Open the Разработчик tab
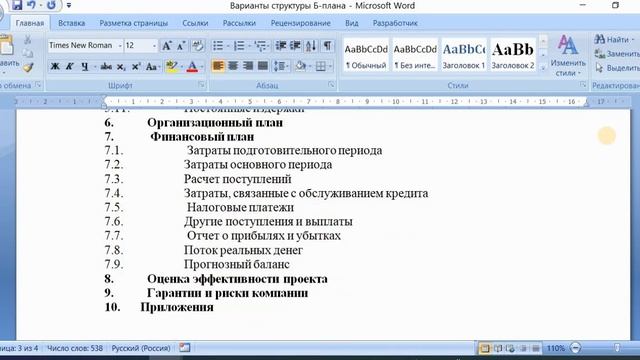Screen dimensions: 640x360 point(395,23)
